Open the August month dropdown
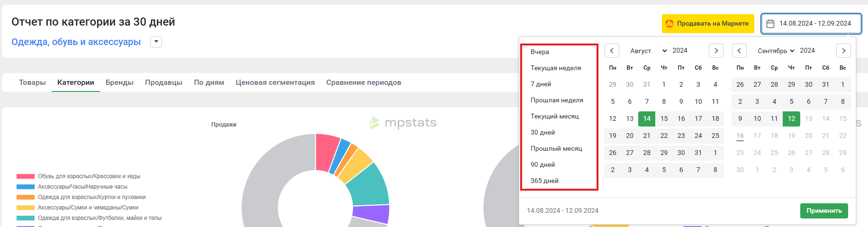Screen dimensions: 868x227 [x=648, y=51]
